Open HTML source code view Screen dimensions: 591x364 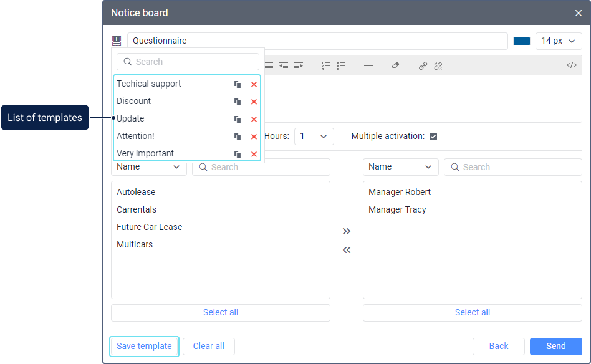(x=571, y=65)
